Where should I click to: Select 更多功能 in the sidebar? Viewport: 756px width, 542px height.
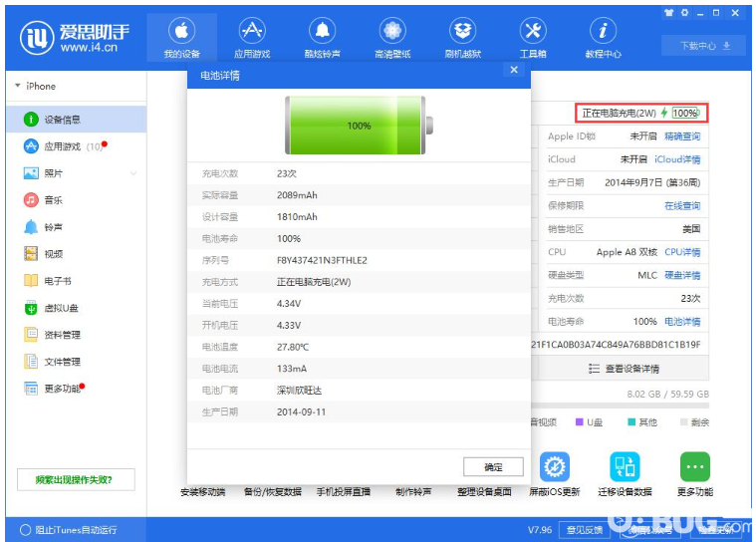tap(76, 389)
